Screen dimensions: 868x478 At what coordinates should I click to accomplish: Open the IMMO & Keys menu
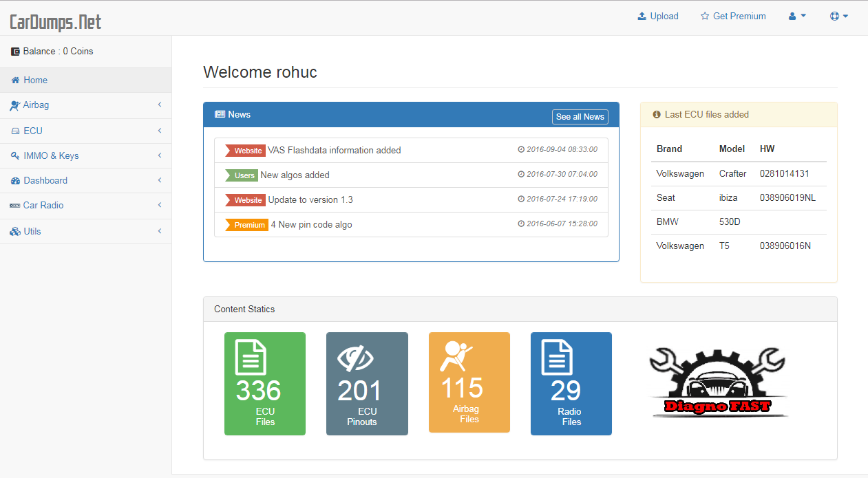point(85,155)
